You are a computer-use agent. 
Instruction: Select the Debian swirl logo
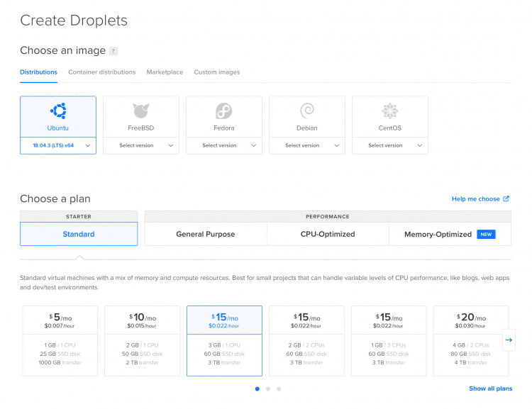(x=307, y=111)
